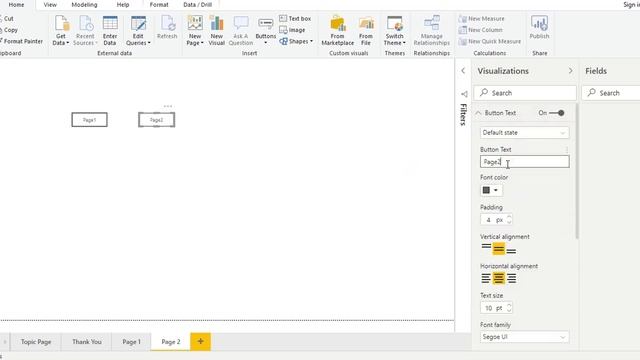Image resolution: width=640 pixels, height=360 pixels.
Task: Select the Page2 button on canvas
Action: (x=157, y=120)
